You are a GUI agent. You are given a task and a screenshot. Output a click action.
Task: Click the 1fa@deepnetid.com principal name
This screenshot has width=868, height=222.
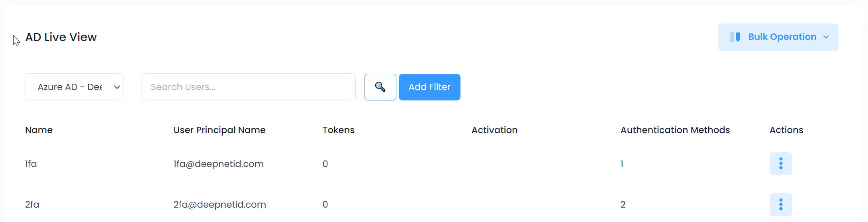pyautogui.click(x=218, y=164)
